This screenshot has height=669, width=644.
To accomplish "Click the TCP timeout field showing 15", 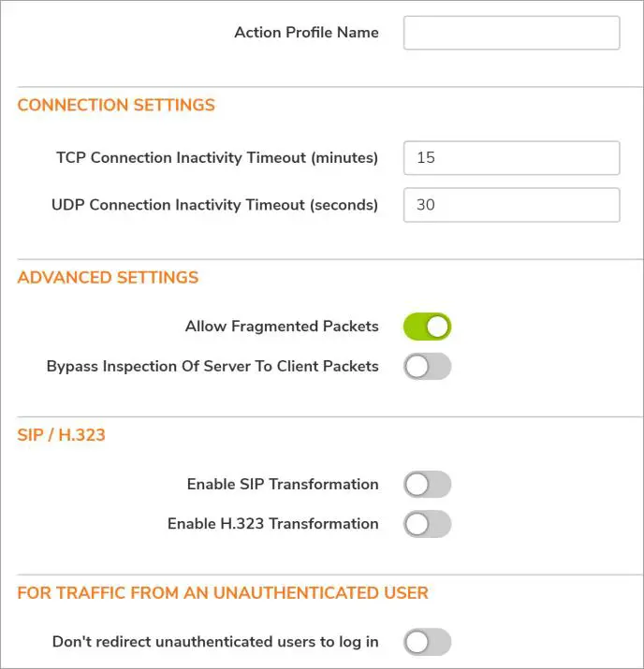I will pos(511,158).
